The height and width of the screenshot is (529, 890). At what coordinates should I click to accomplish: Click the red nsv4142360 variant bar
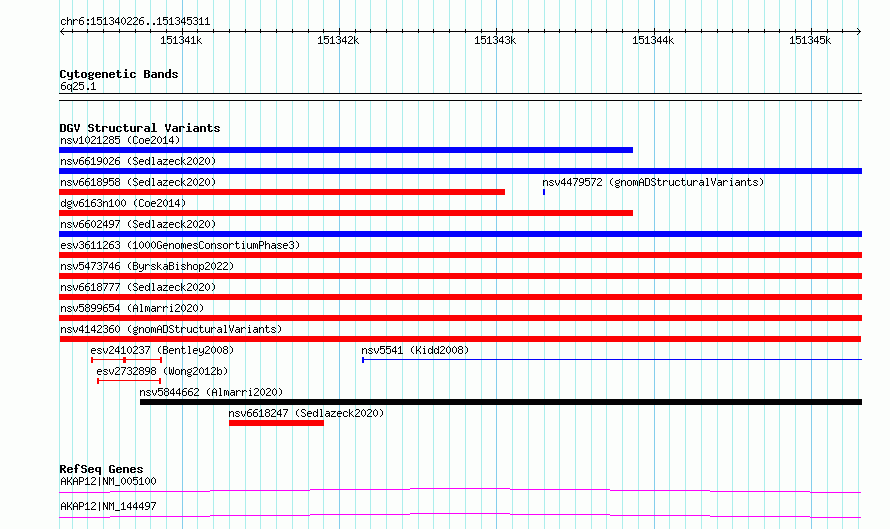coord(460,339)
